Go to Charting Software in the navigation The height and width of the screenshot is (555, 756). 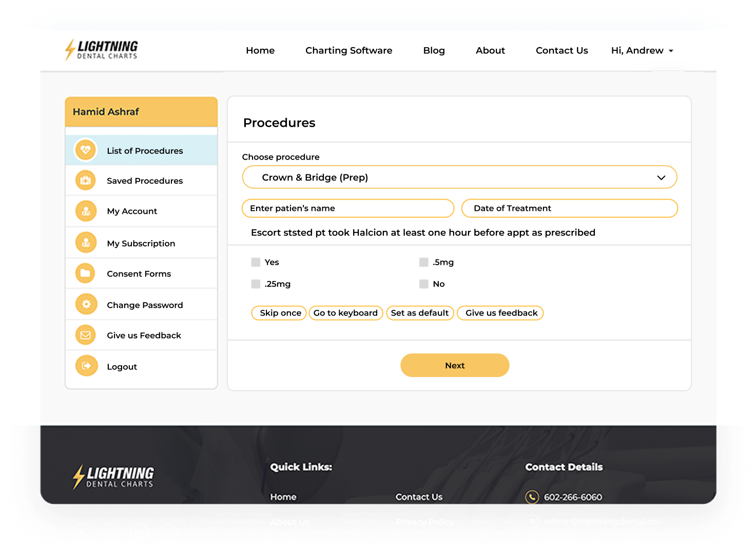(348, 50)
